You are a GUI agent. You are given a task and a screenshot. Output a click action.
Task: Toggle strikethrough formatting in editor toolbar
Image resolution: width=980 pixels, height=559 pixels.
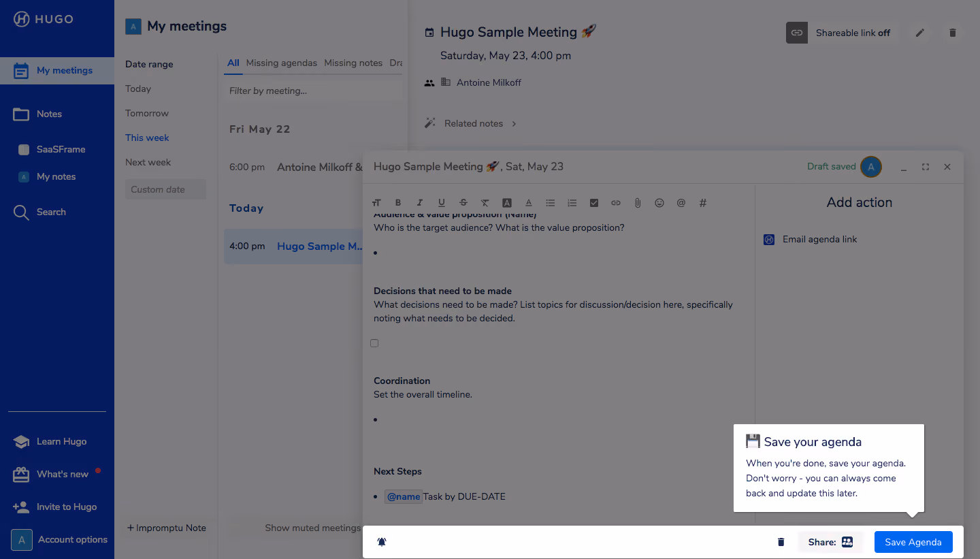(x=463, y=203)
